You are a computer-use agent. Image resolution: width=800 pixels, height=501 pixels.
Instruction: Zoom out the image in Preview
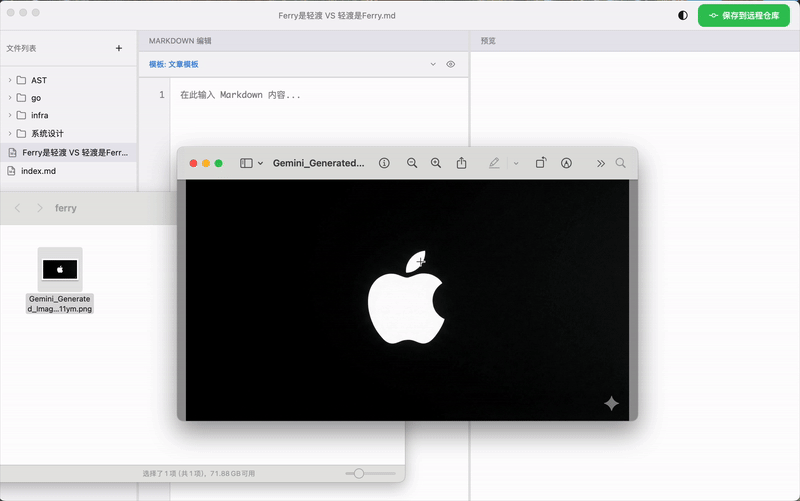(x=412, y=163)
